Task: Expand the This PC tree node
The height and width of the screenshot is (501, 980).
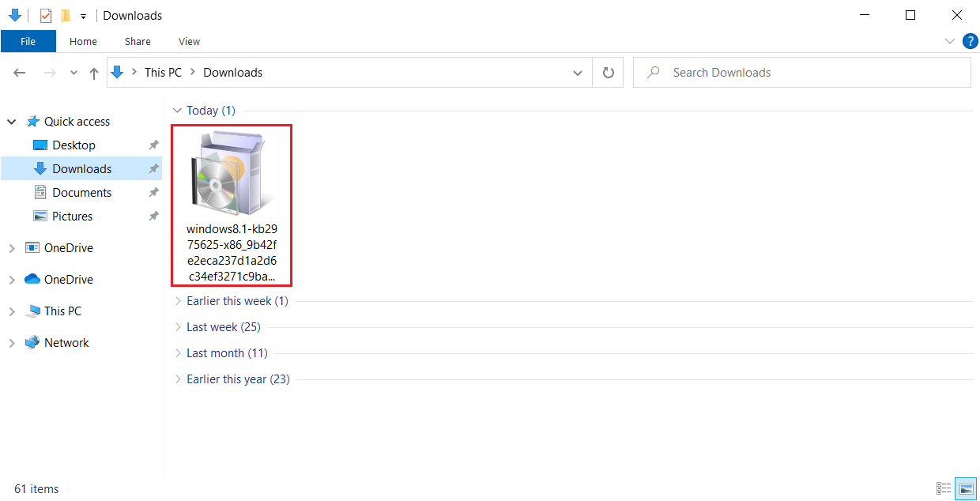Action: (12, 311)
